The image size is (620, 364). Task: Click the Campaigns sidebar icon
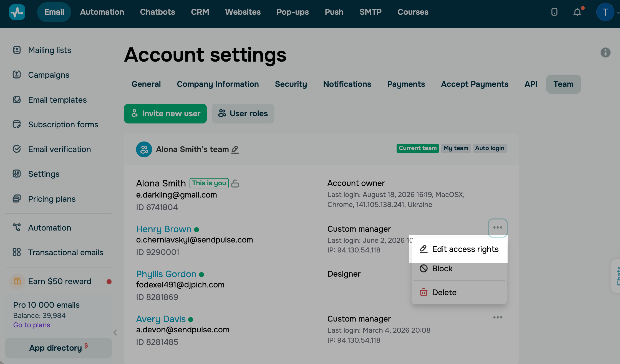pos(17,75)
